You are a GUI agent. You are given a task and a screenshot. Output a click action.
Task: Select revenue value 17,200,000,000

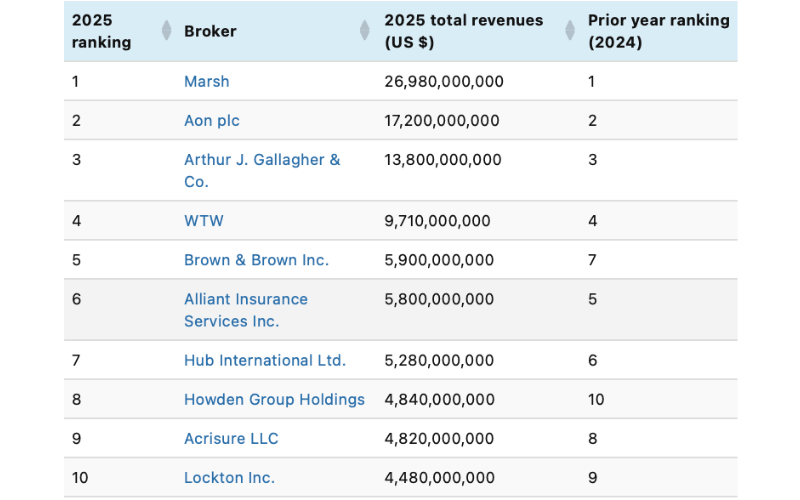(442, 121)
